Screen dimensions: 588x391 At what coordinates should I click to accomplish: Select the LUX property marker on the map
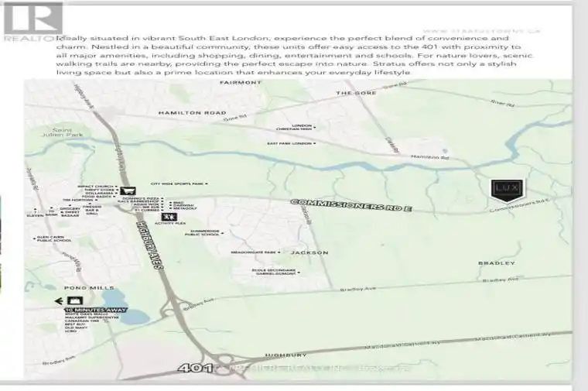(x=507, y=190)
